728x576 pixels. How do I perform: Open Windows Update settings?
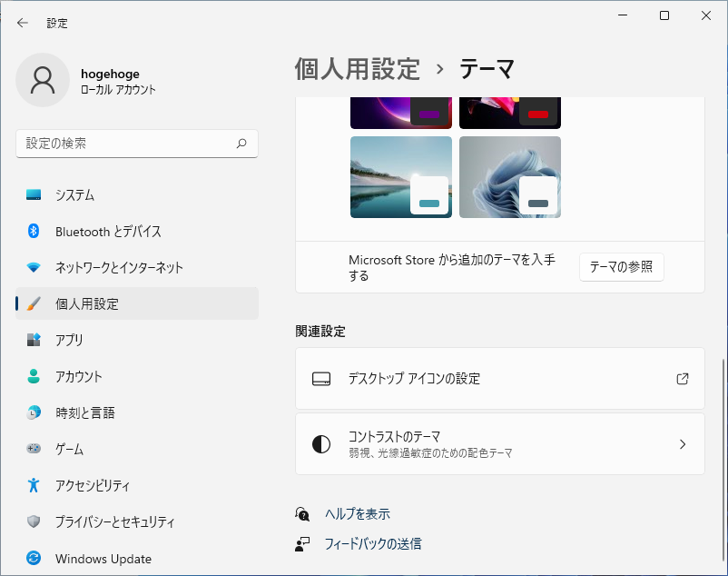[137, 558]
